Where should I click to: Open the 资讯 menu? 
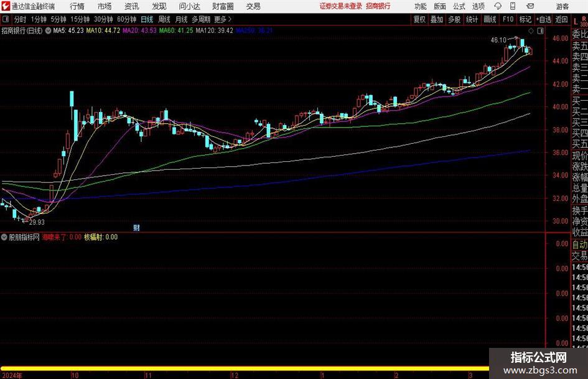[132, 6]
